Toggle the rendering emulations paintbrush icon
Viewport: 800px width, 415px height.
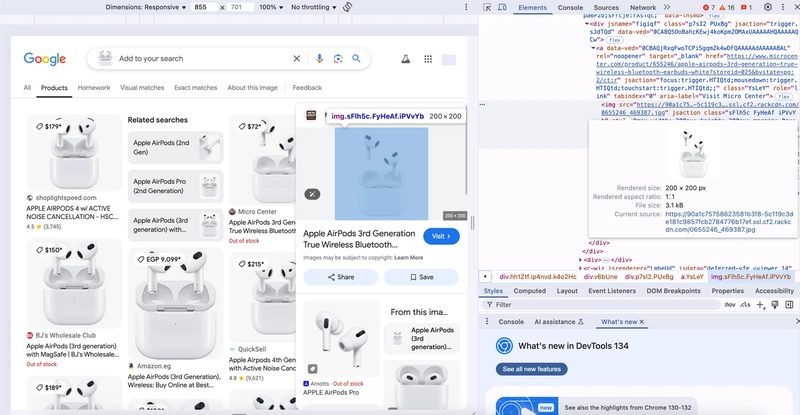click(x=774, y=305)
